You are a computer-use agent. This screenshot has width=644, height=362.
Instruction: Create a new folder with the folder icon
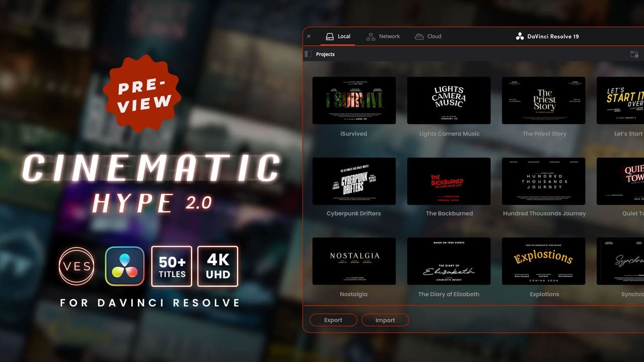634,54
